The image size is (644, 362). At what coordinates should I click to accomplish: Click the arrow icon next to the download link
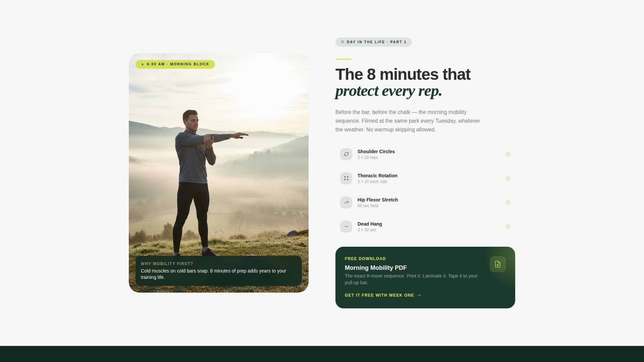coord(419,295)
